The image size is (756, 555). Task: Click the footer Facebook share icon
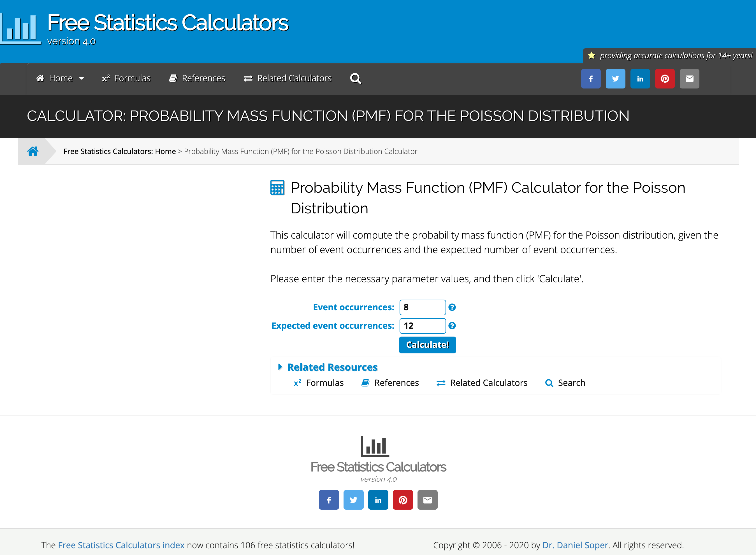tap(329, 500)
